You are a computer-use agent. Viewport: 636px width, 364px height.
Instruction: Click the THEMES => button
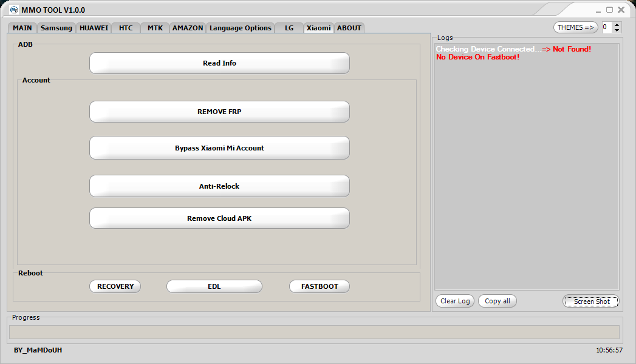point(576,27)
